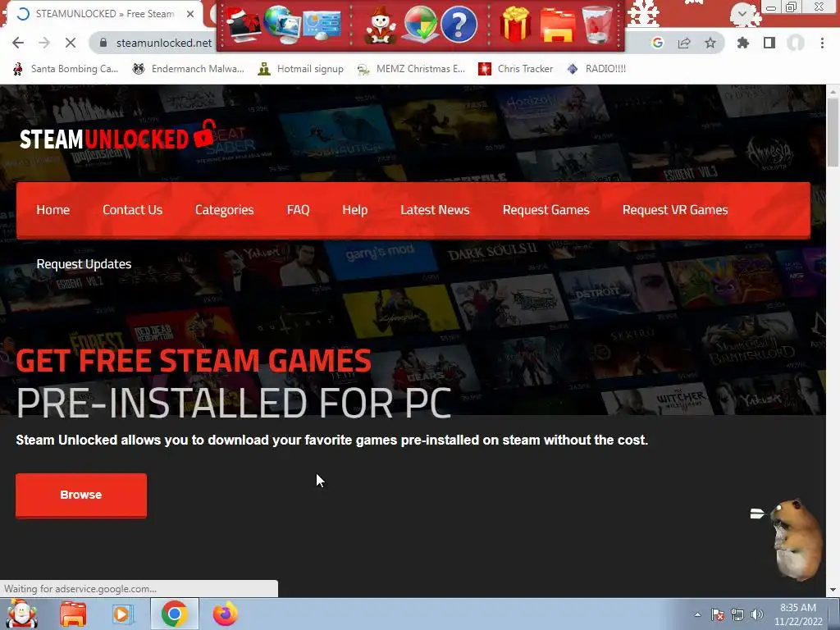Open the Santa Start button on taskbar

pyautogui.click(x=21, y=614)
